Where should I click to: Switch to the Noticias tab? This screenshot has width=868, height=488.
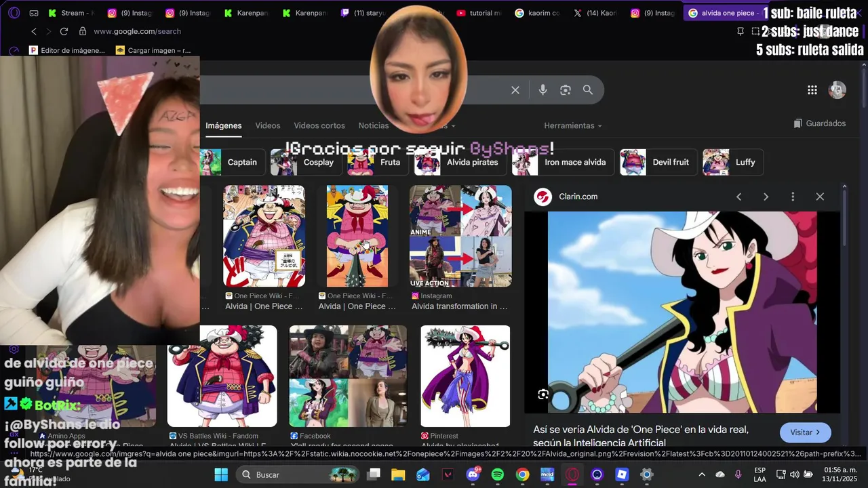374,125
